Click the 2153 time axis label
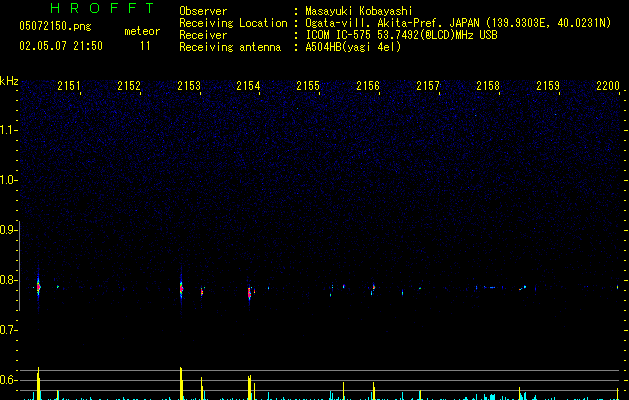This screenshot has width=629, height=400. [x=189, y=85]
